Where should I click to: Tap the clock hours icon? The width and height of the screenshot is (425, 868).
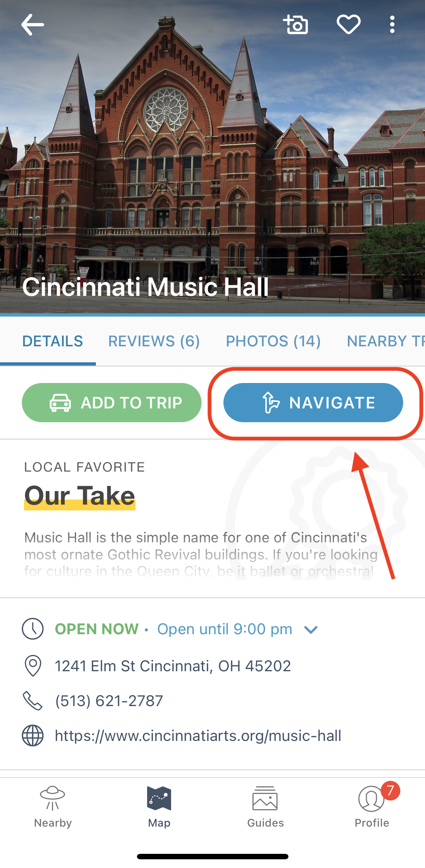pos(33,629)
